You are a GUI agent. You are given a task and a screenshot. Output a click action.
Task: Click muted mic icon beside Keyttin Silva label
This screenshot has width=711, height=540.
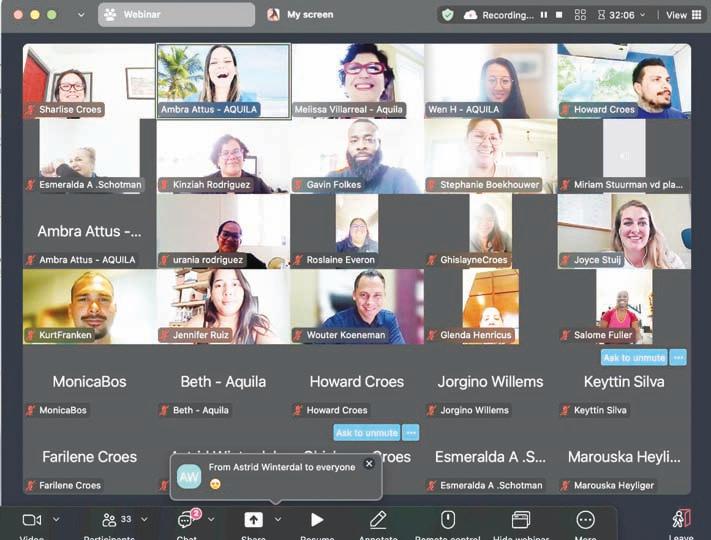(565, 410)
